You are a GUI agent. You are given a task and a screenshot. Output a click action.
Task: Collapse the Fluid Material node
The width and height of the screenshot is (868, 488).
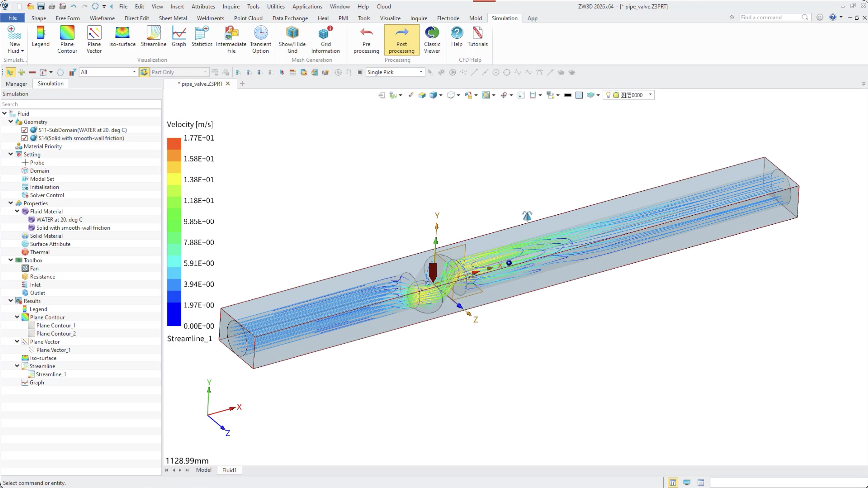(17, 211)
